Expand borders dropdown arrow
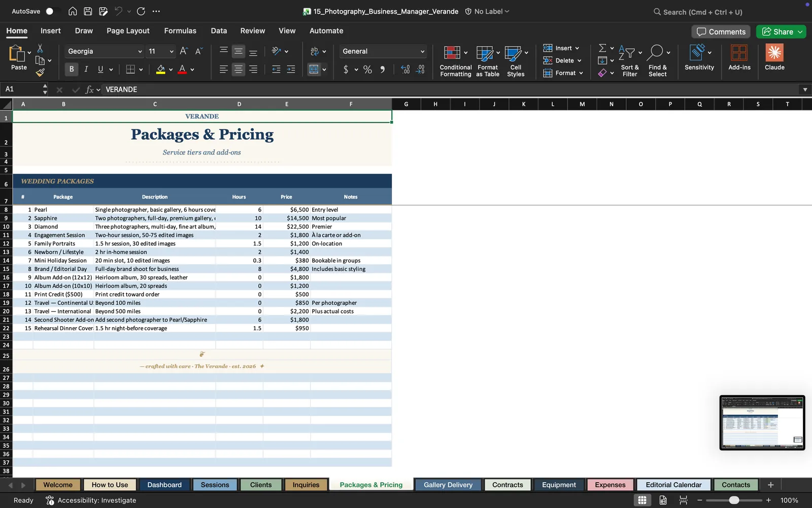The width and height of the screenshot is (812, 508). click(141, 70)
